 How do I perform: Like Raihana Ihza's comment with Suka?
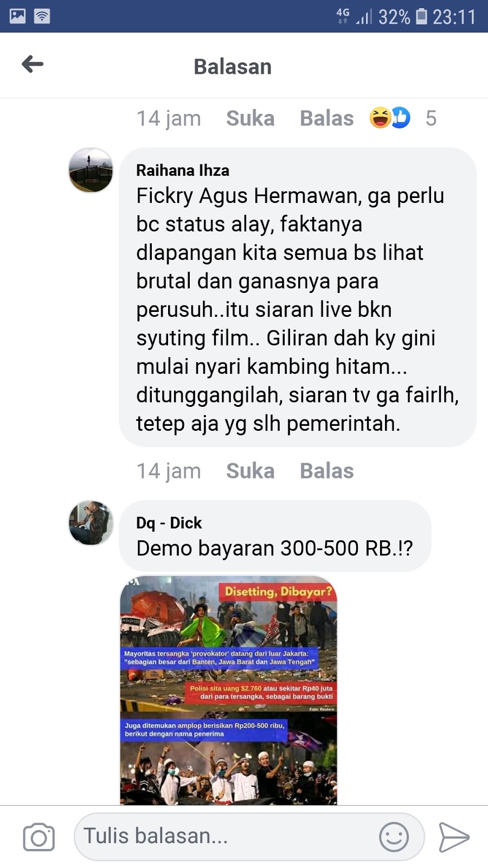[251, 471]
